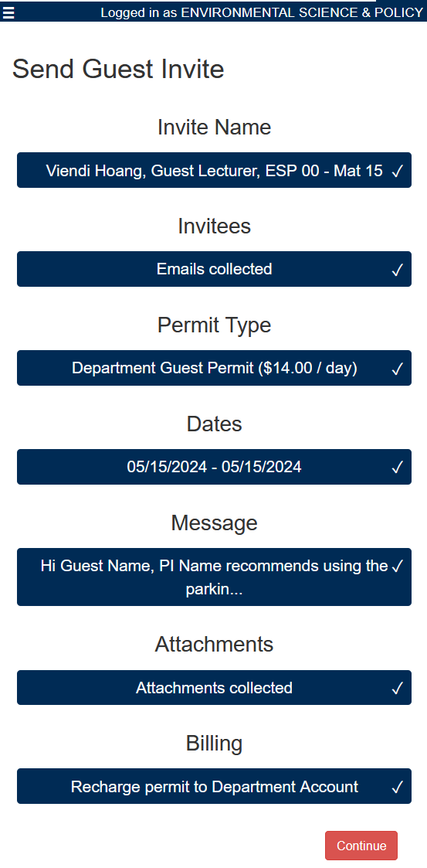Open the Hi Guest Name message section
The height and width of the screenshot is (868, 427).
tap(214, 577)
